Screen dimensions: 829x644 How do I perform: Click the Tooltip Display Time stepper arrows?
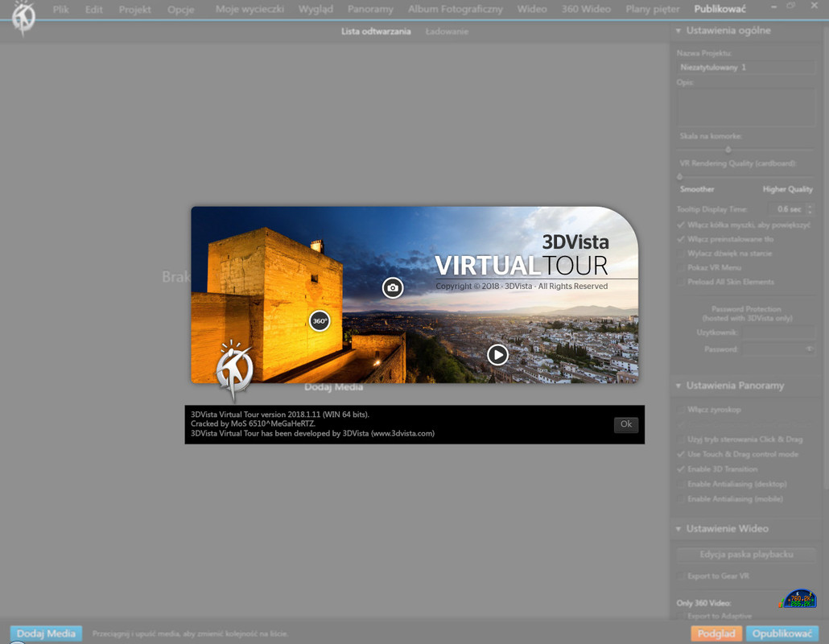coord(810,209)
